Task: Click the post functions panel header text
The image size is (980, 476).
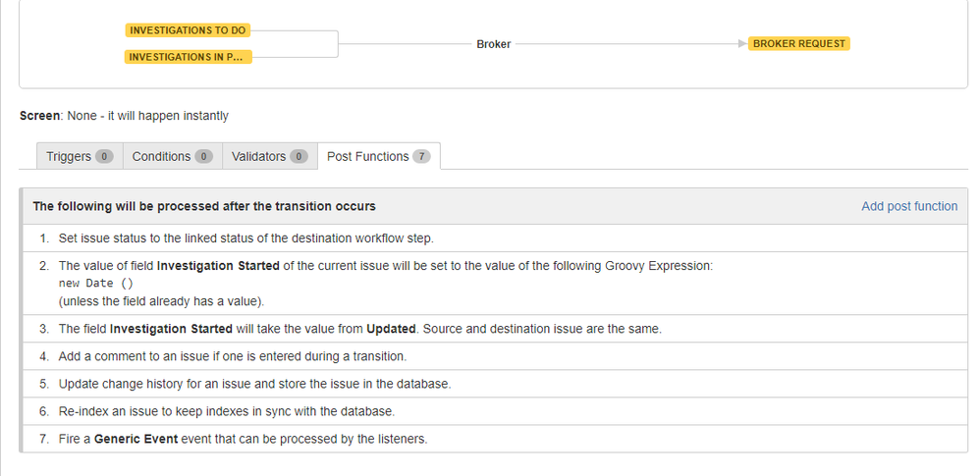Action: pos(204,206)
